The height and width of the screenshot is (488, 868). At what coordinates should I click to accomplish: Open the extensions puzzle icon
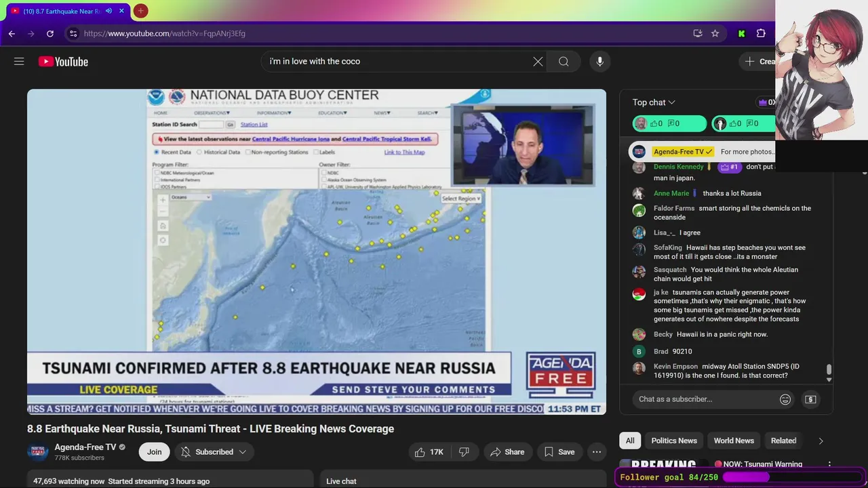[x=761, y=33]
